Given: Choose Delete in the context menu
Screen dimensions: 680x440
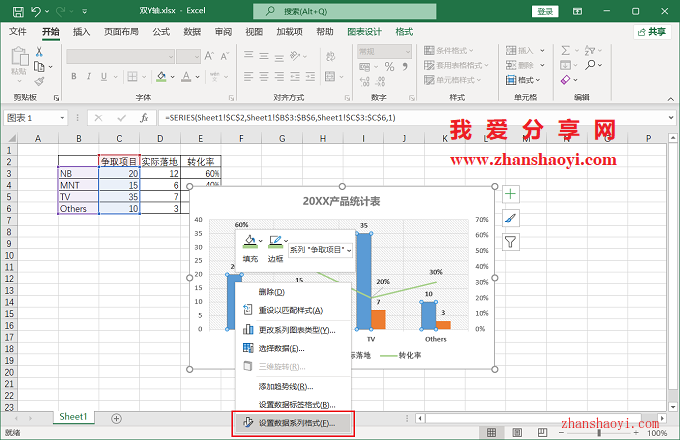Looking at the screenshot, I should tap(293, 292).
